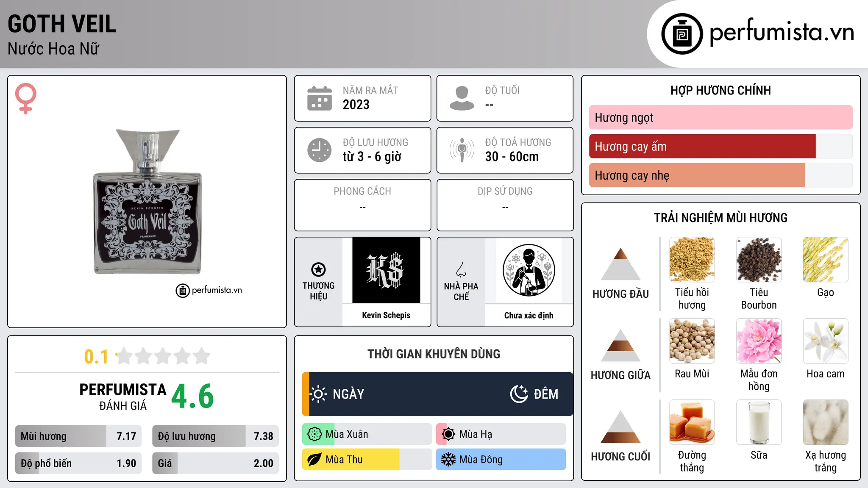Screen dimensions: 868x488
Task: Click the sillage icon for Độ Toả Hương
Action: [x=462, y=150]
